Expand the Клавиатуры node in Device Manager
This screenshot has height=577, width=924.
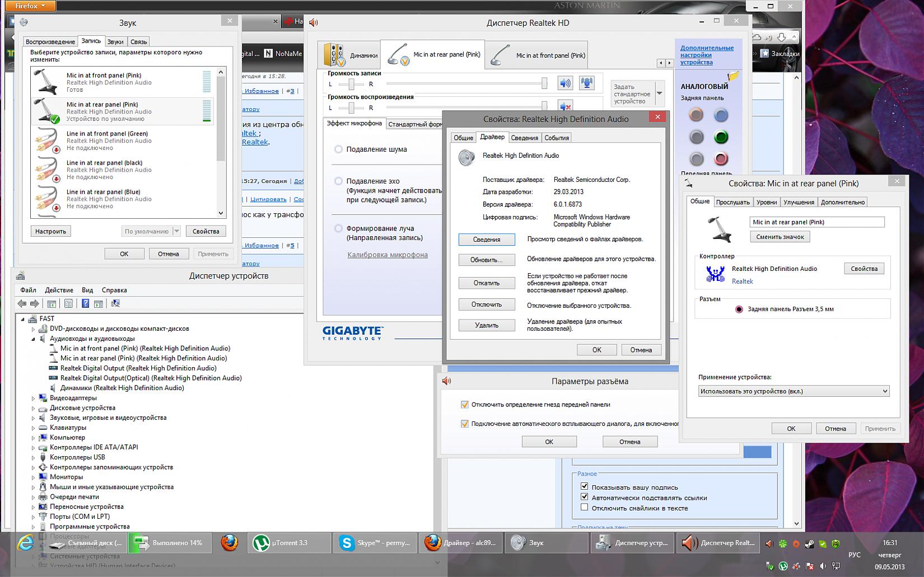coord(33,428)
